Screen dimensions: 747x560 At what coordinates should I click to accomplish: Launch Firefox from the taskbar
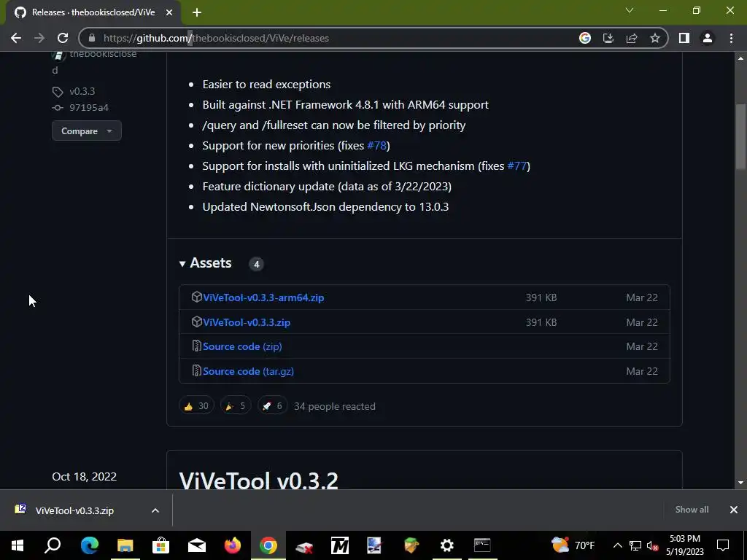(233, 545)
